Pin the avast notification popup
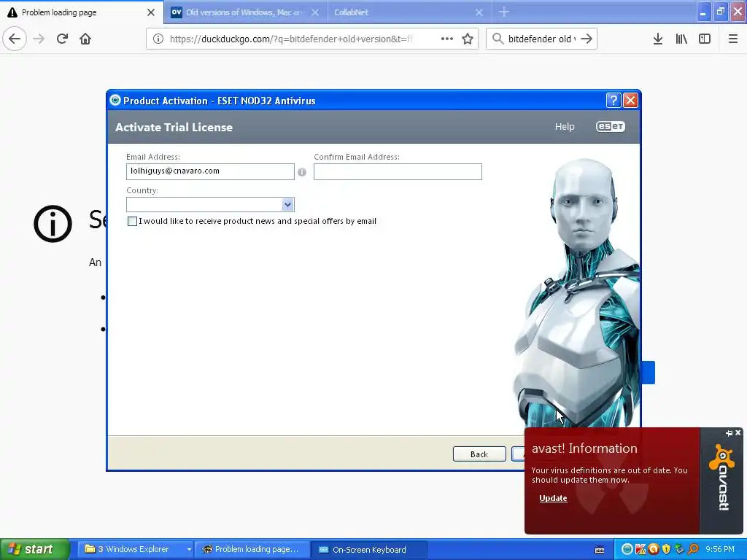The image size is (747, 560). [x=729, y=433]
